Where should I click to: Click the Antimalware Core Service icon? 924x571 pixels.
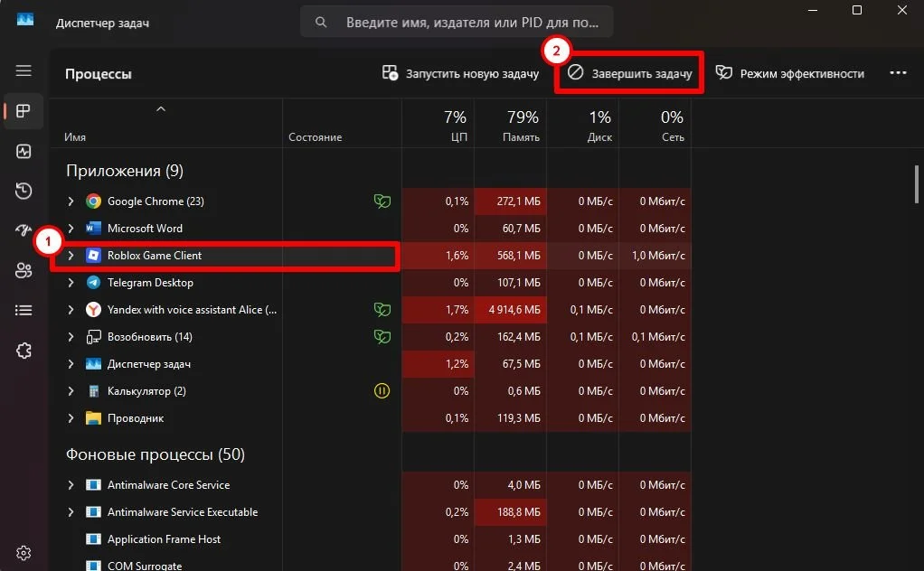coord(93,485)
